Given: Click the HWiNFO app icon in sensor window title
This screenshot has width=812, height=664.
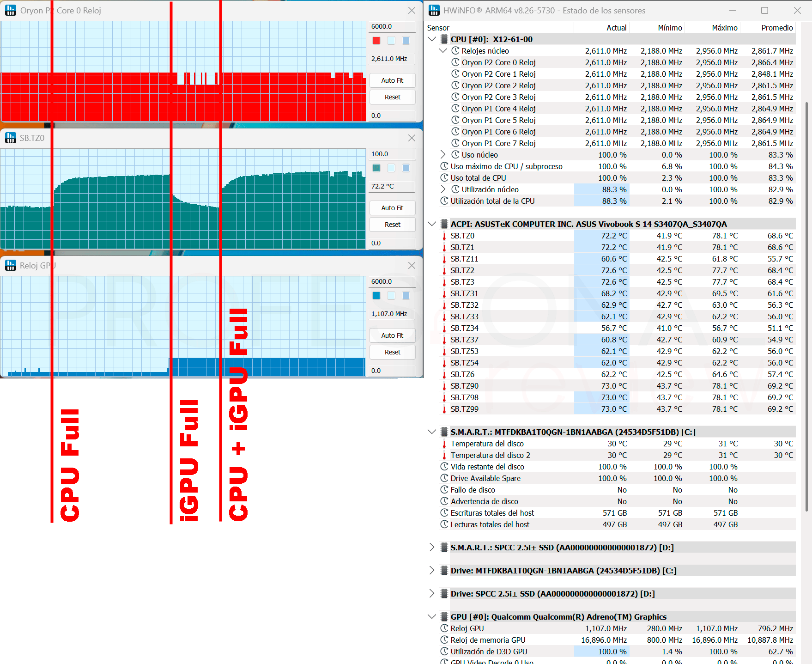Looking at the screenshot, I should pyautogui.click(x=434, y=10).
